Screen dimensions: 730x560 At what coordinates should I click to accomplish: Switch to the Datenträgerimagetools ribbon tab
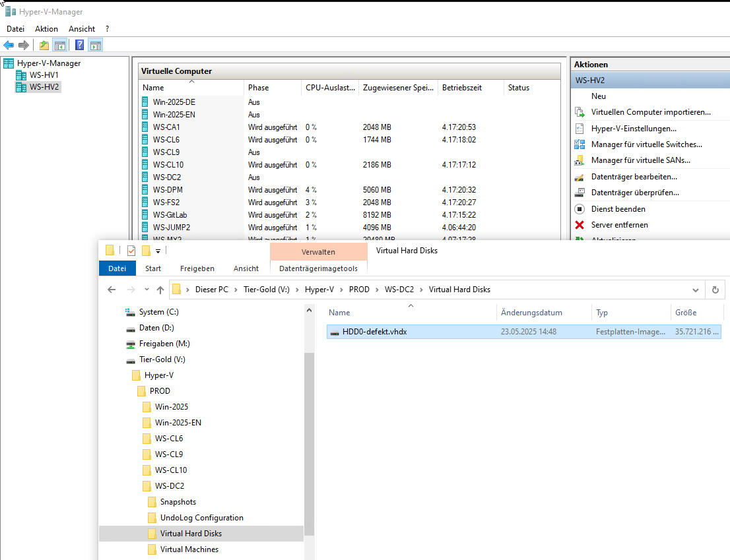[x=318, y=268]
